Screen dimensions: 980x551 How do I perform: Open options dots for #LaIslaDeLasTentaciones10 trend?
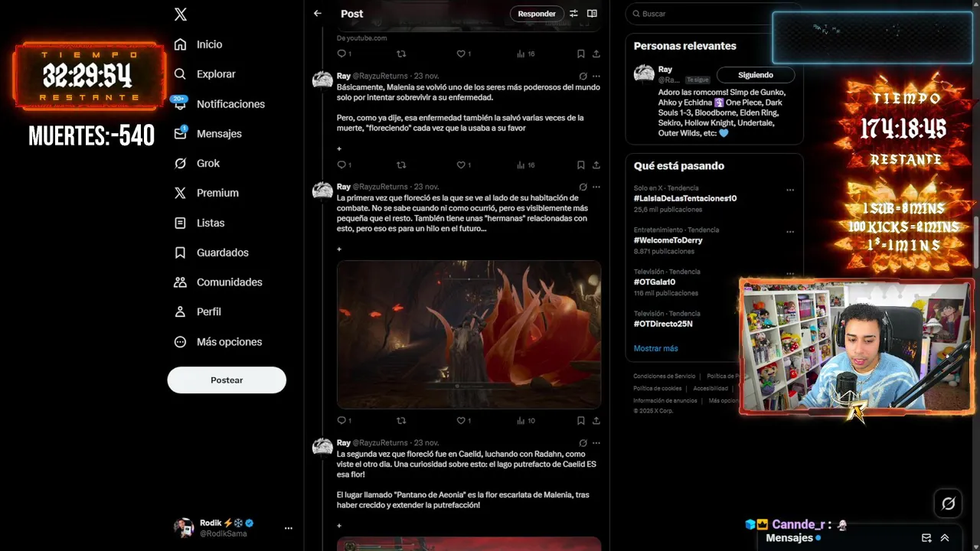click(x=790, y=190)
